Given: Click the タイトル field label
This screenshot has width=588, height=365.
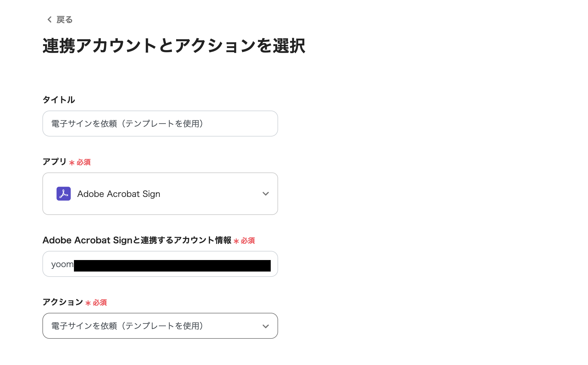Looking at the screenshot, I should 59,100.
